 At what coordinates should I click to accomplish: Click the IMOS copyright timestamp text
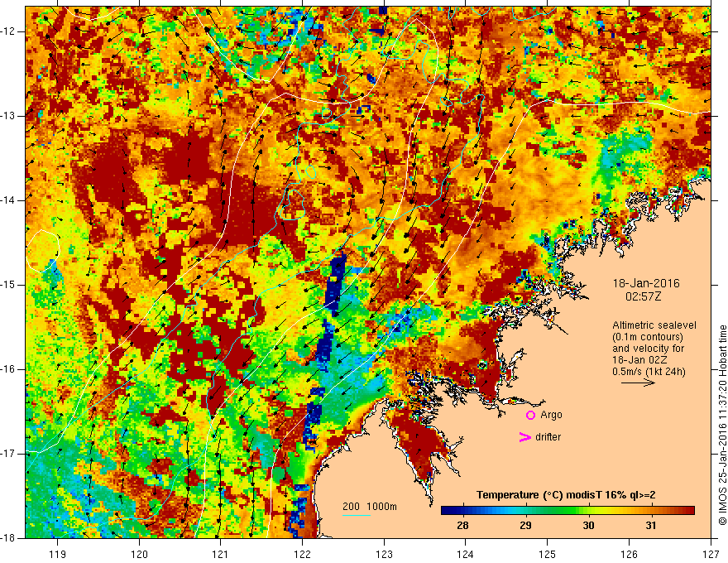tap(722, 425)
